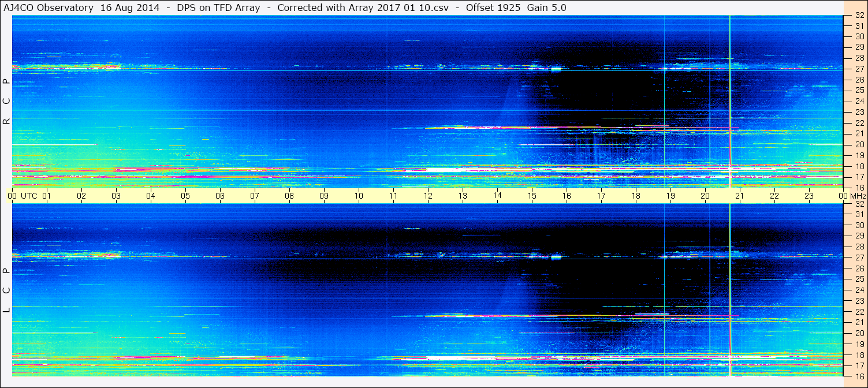Click the 11 hour mark on time axis
This screenshot has width=868, height=388.
point(393,196)
